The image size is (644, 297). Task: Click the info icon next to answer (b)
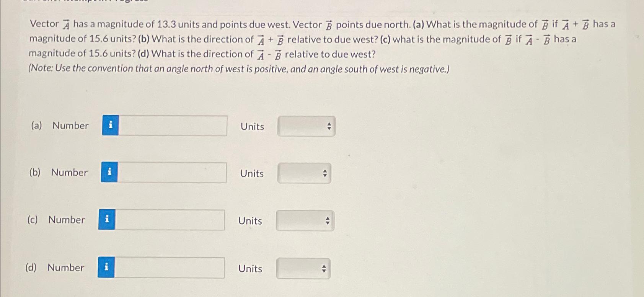[110, 173]
